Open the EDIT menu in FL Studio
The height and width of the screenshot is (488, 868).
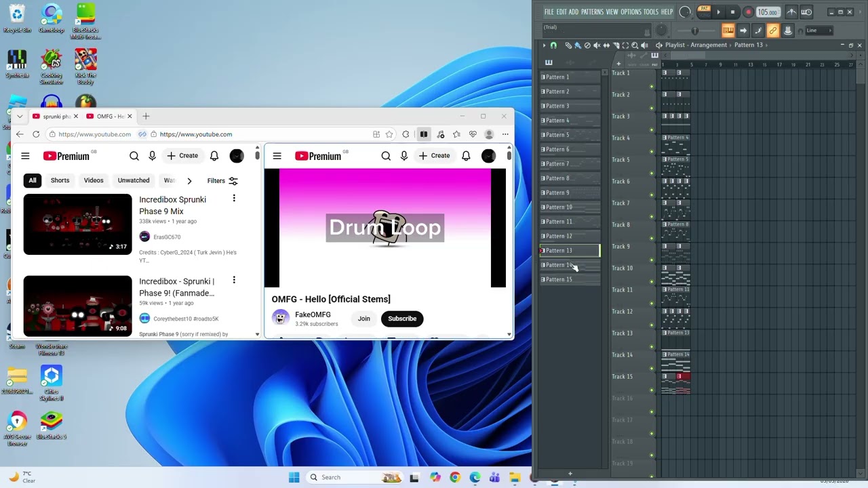pos(561,12)
